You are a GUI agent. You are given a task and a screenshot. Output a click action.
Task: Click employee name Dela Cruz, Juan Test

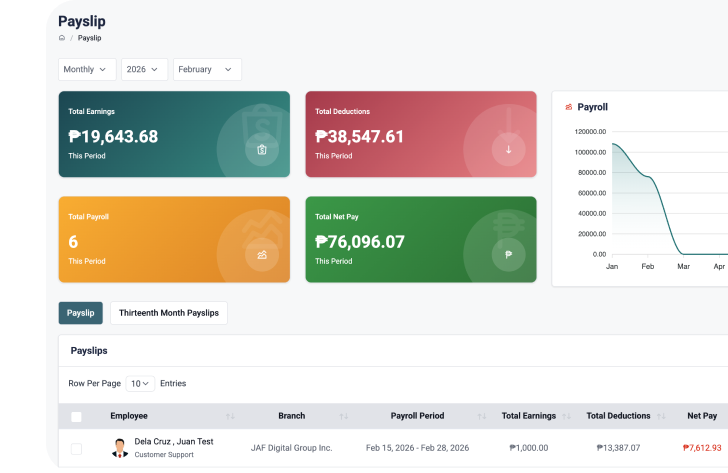174,441
